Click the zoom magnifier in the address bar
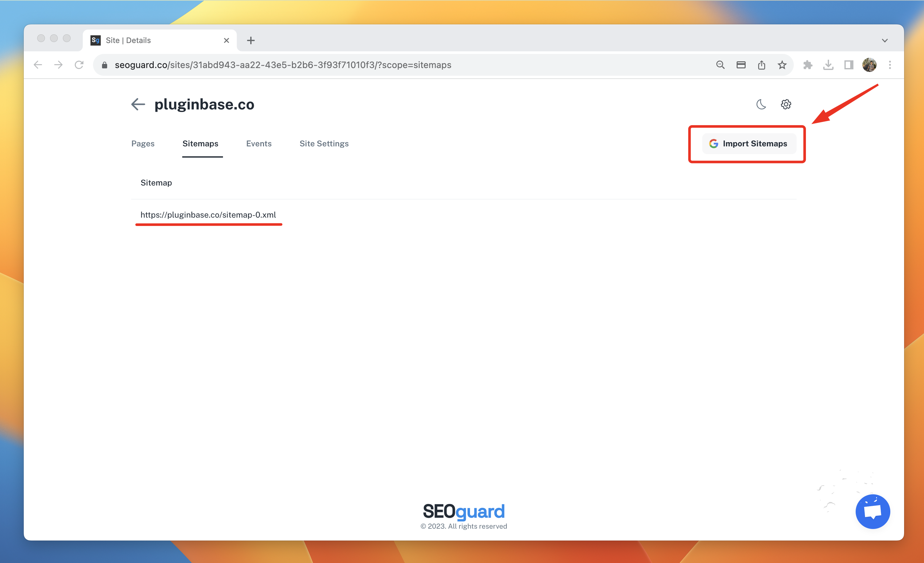 click(x=720, y=65)
